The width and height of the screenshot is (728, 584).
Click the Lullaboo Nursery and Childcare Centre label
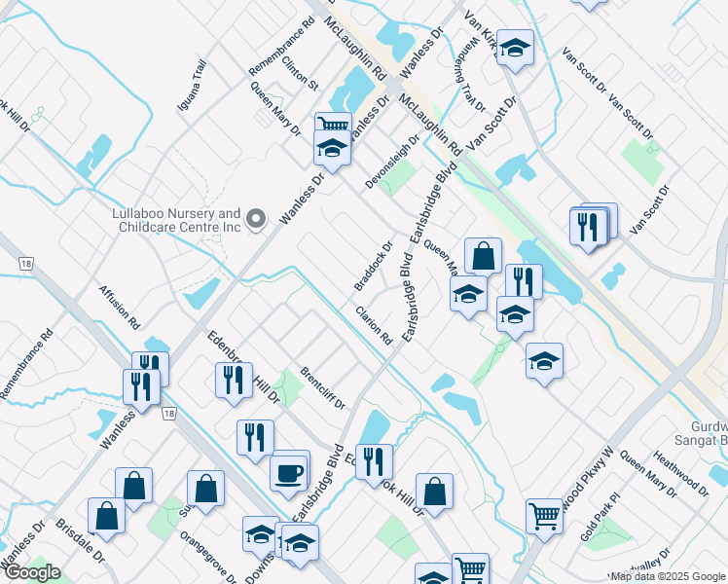[177, 221]
